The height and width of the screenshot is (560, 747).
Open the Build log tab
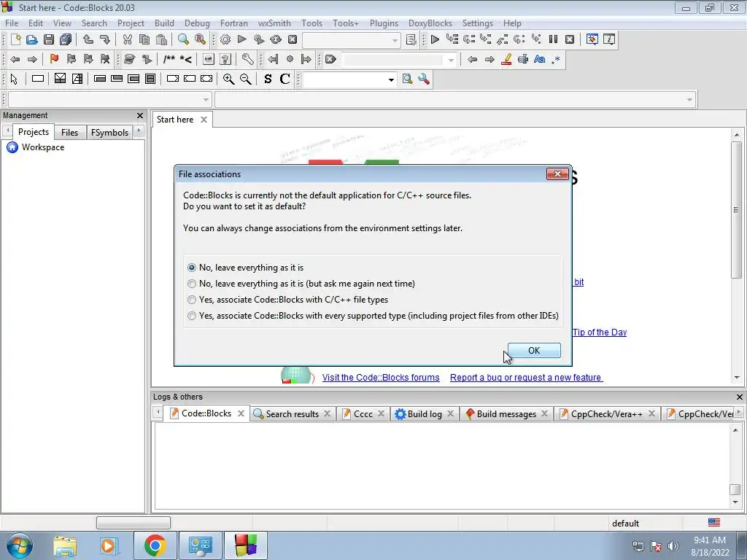coord(425,414)
